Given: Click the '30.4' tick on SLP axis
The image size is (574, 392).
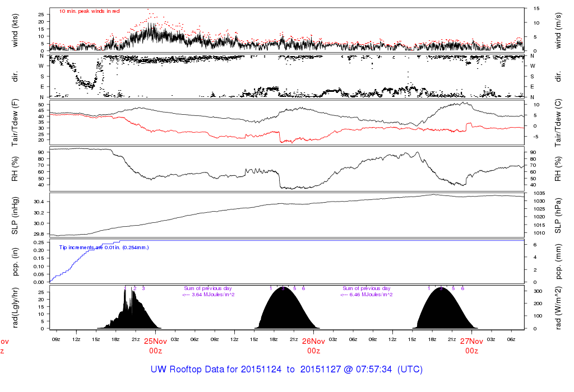Looking at the screenshot, I should [39, 202].
